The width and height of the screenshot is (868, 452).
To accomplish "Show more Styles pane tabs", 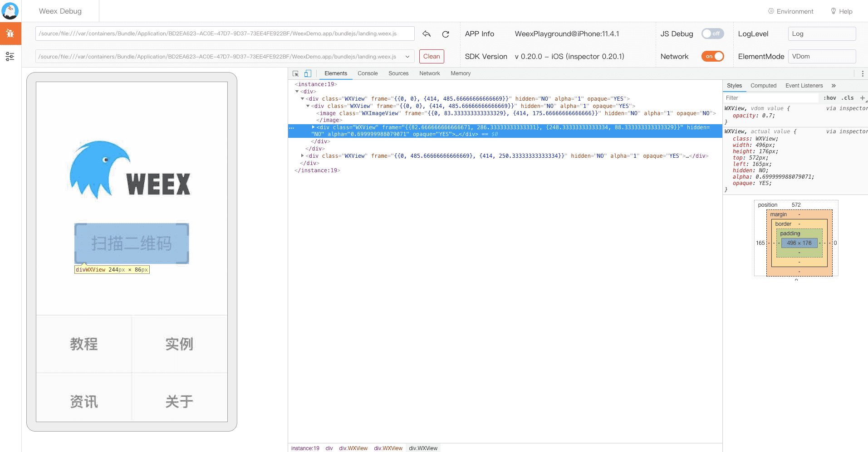I will click(834, 86).
